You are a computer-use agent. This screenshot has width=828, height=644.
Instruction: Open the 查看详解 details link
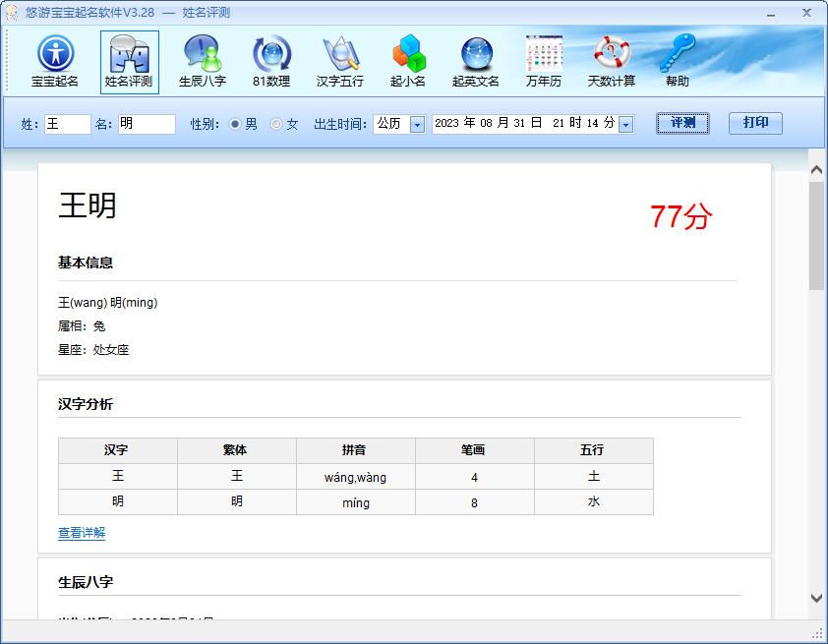(82, 533)
